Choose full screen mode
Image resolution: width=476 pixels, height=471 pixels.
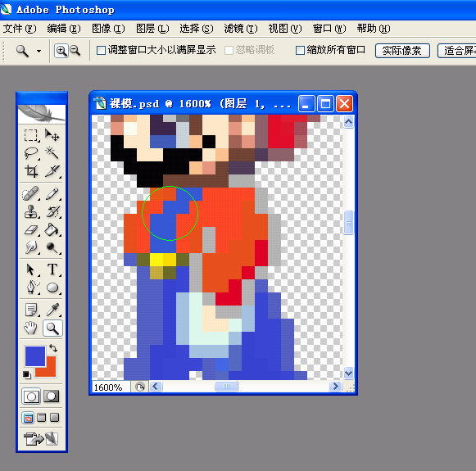[55, 418]
